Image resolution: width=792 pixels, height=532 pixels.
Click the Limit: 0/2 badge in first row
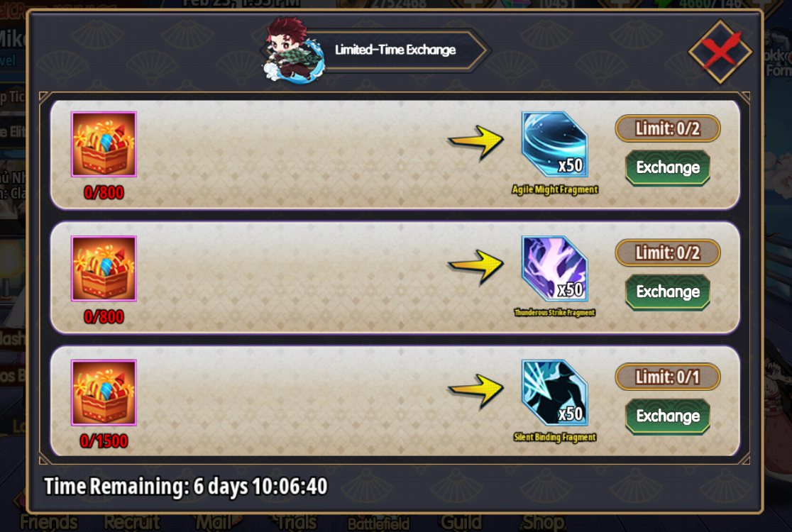pyautogui.click(x=668, y=128)
